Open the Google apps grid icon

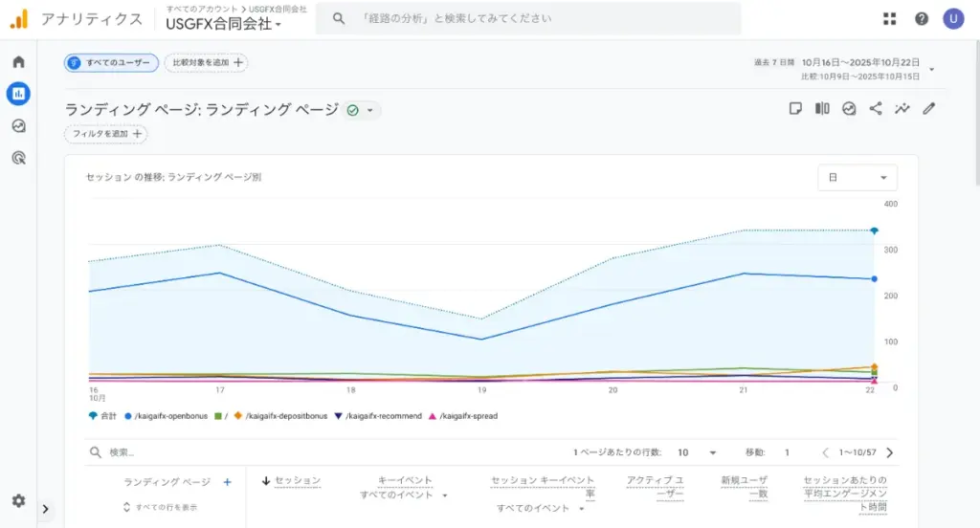click(x=890, y=19)
